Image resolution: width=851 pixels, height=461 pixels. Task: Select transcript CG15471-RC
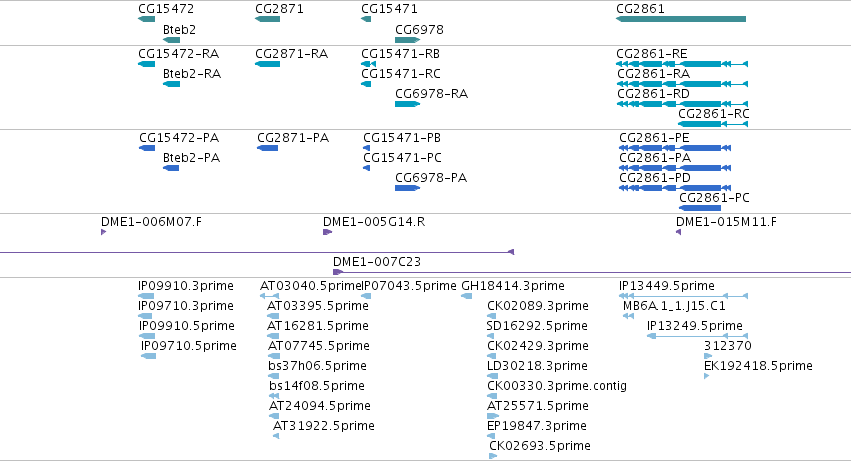(x=366, y=84)
